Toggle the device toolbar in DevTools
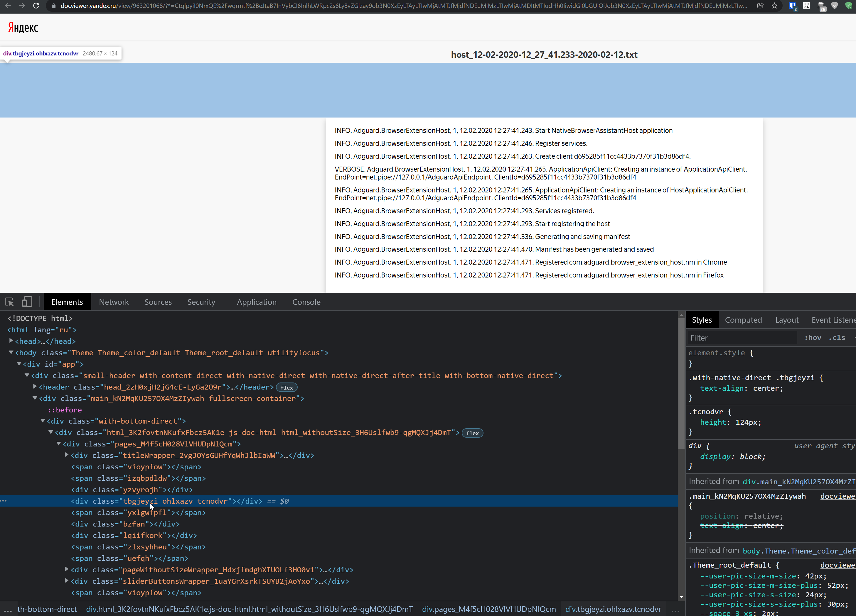 tap(26, 302)
